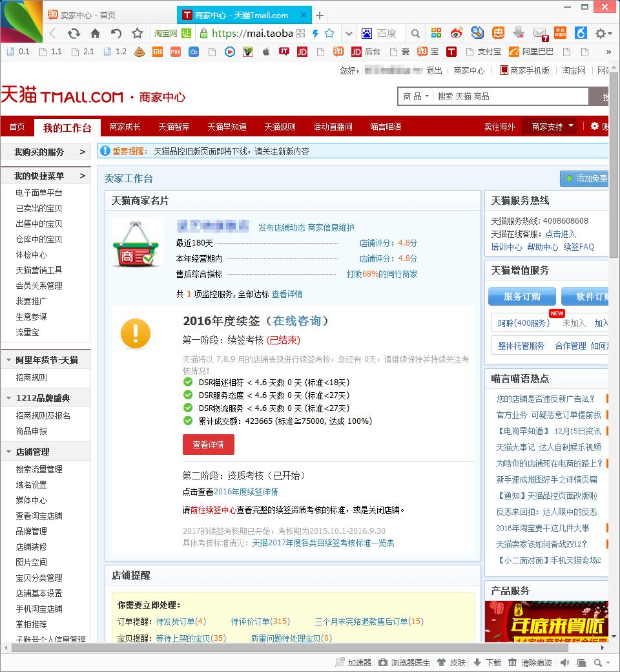Open the zoom magnifier dropdown in status bar
620x672 pixels.
(x=601, y=662)
